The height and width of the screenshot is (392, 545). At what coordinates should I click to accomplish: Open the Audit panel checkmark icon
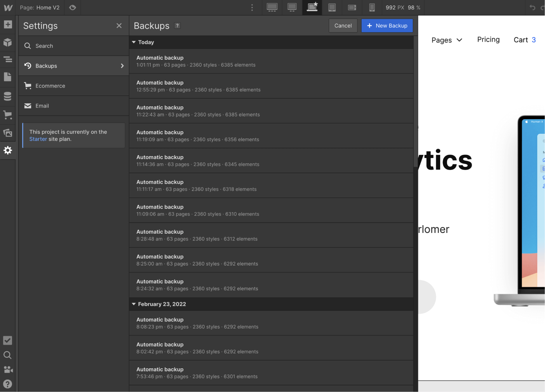(x=8, y=340)
